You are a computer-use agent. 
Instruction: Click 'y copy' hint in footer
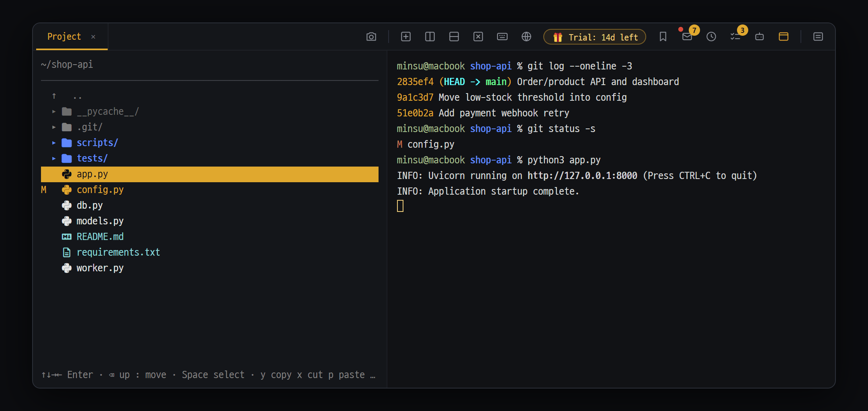(x=276, y=375)
